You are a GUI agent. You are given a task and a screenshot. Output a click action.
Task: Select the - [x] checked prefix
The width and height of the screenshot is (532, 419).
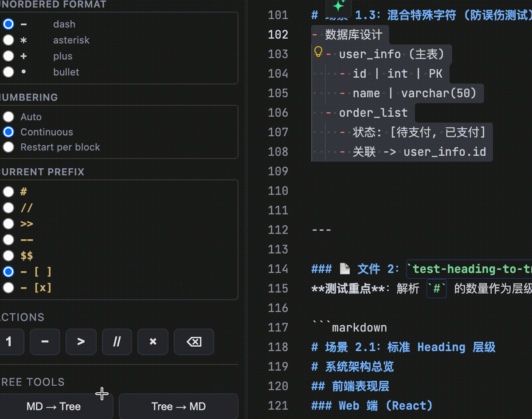click(x=8, y=288)
